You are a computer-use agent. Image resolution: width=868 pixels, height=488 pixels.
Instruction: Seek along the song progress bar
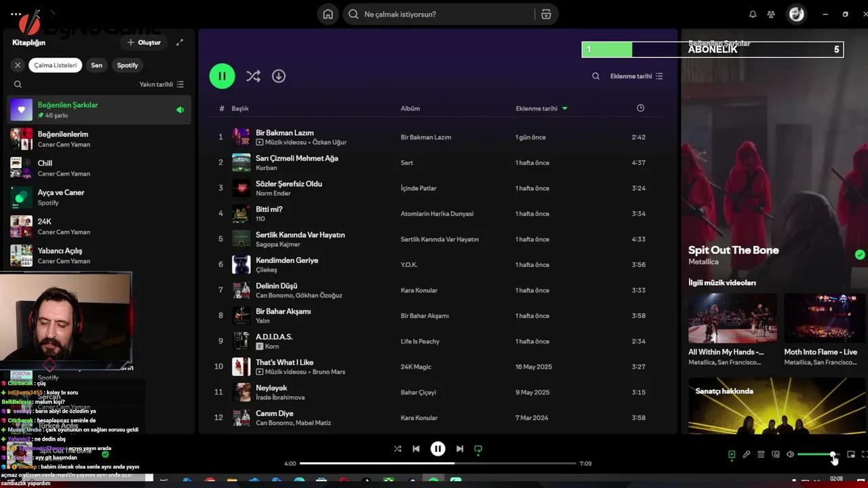pyautogui.click(x=437, y=464)
